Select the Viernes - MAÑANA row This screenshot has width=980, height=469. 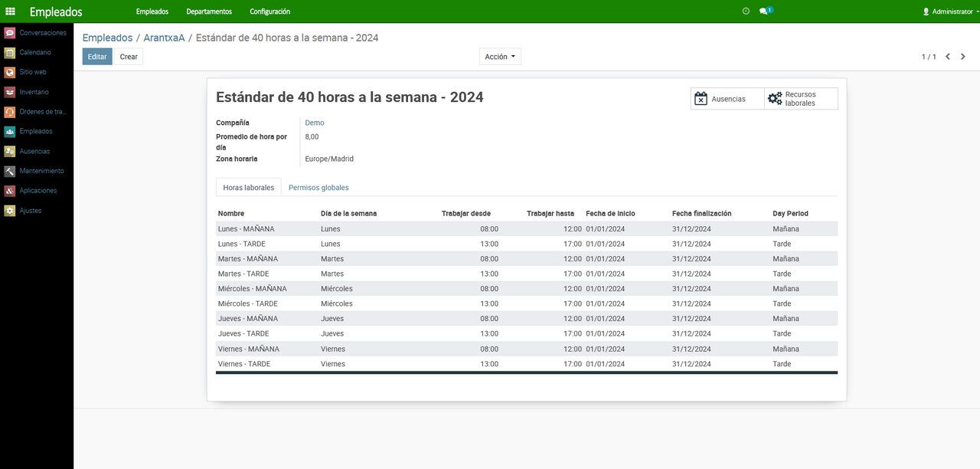527,349
